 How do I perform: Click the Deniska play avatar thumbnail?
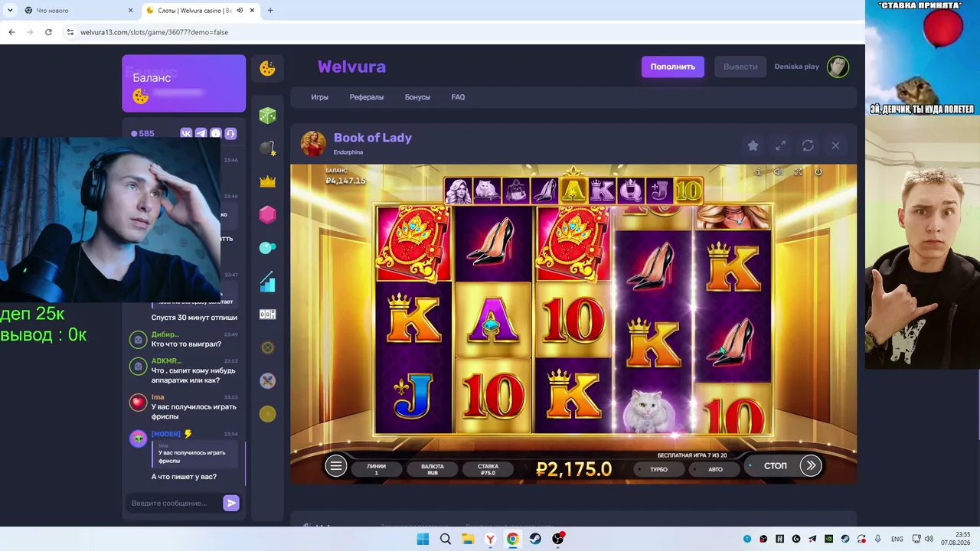pos(838,67)
